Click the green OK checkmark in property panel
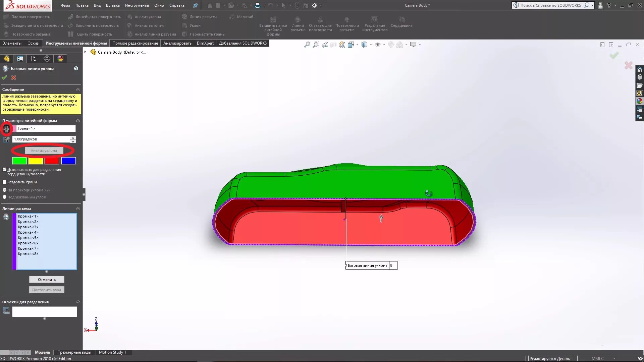The height and width of the screenshot is (362, 644). click(4, 77)
